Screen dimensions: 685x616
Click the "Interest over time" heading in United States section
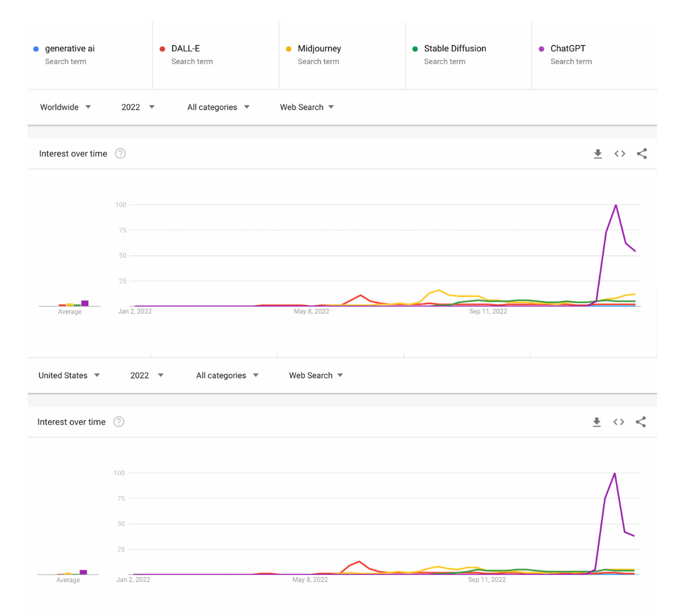[x=72, y=422]
